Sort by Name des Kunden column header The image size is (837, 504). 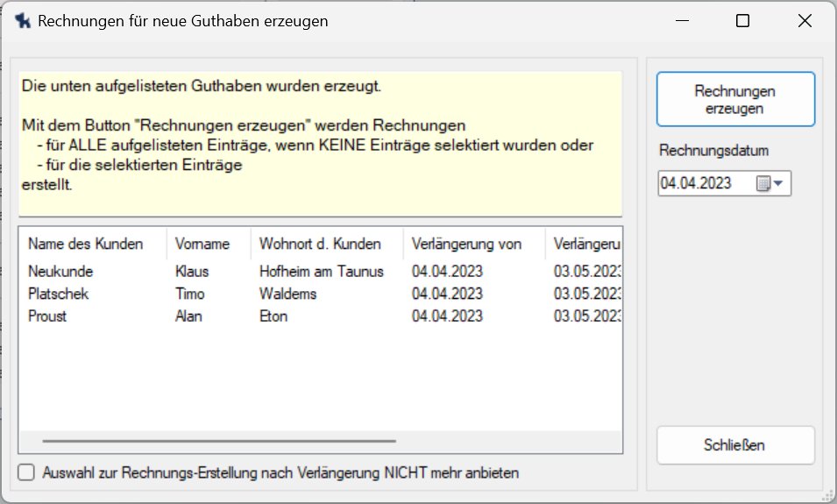click(85, 244)
